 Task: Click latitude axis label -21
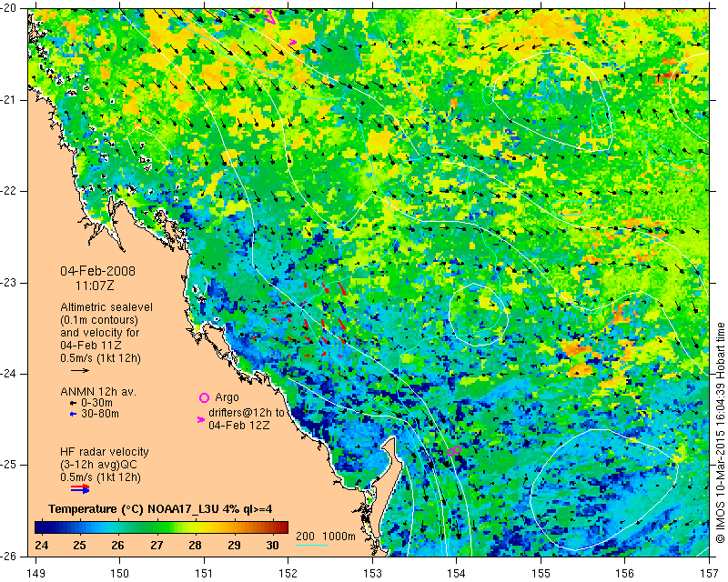point(8,100)
